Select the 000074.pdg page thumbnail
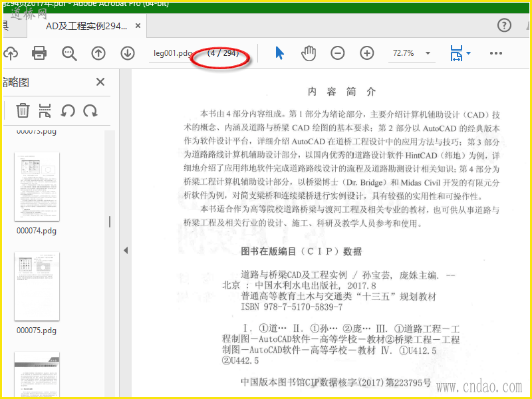The height and width of the screenshot is (399, 532). 37,187
